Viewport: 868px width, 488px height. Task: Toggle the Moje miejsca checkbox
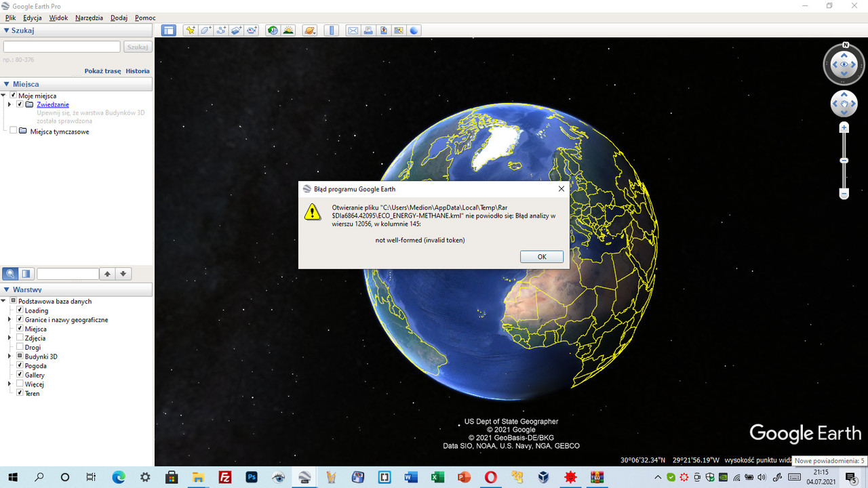point(13,96)
